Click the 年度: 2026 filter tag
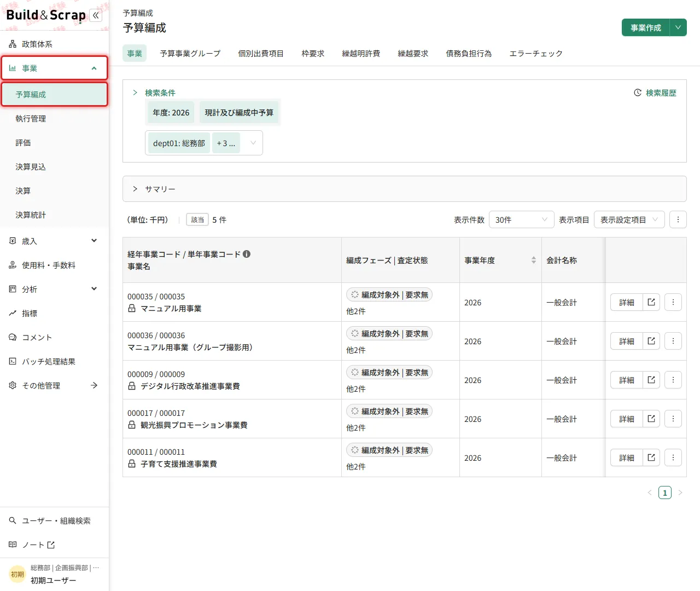This screenshot has width=700, height=591. tap(171, 113)
